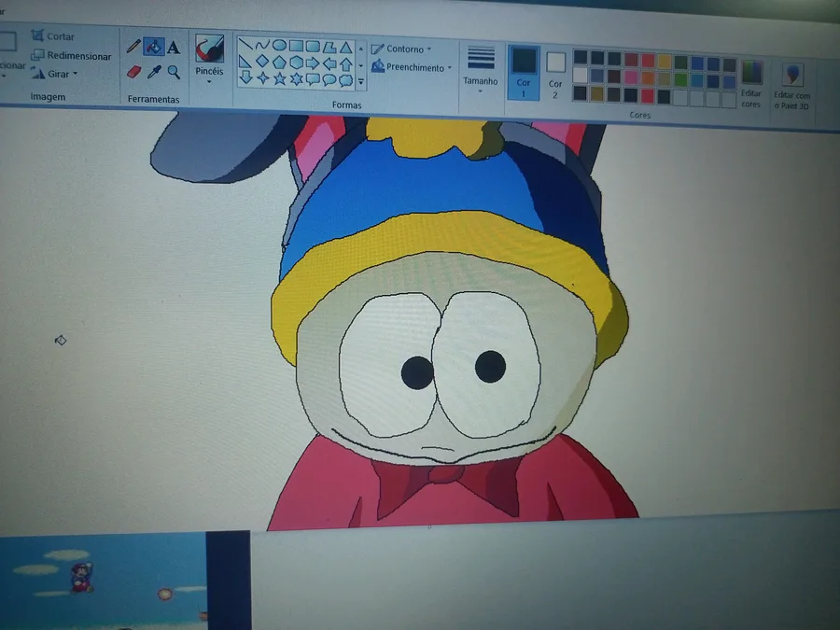This screenshot has width=840, height=630.
Task: Activate the Cor 2 background color
Action: (x=555, y=76)
